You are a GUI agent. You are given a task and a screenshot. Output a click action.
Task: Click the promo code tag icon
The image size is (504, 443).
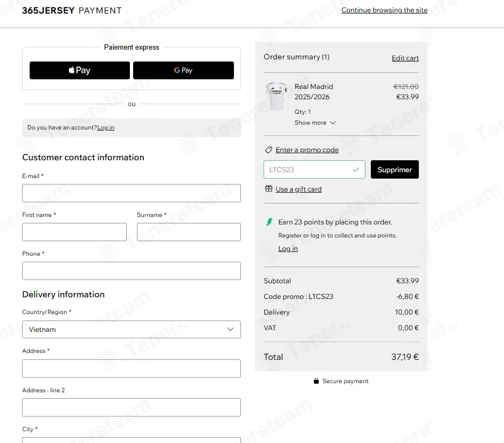(268, 150)
